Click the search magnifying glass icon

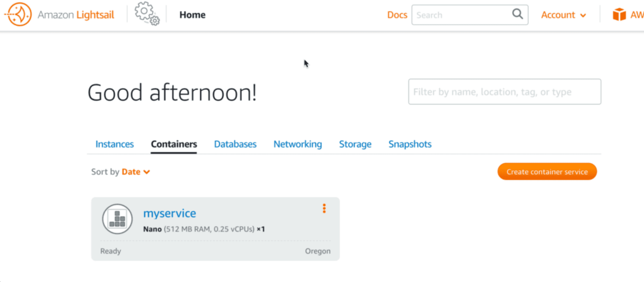[517, 14]
